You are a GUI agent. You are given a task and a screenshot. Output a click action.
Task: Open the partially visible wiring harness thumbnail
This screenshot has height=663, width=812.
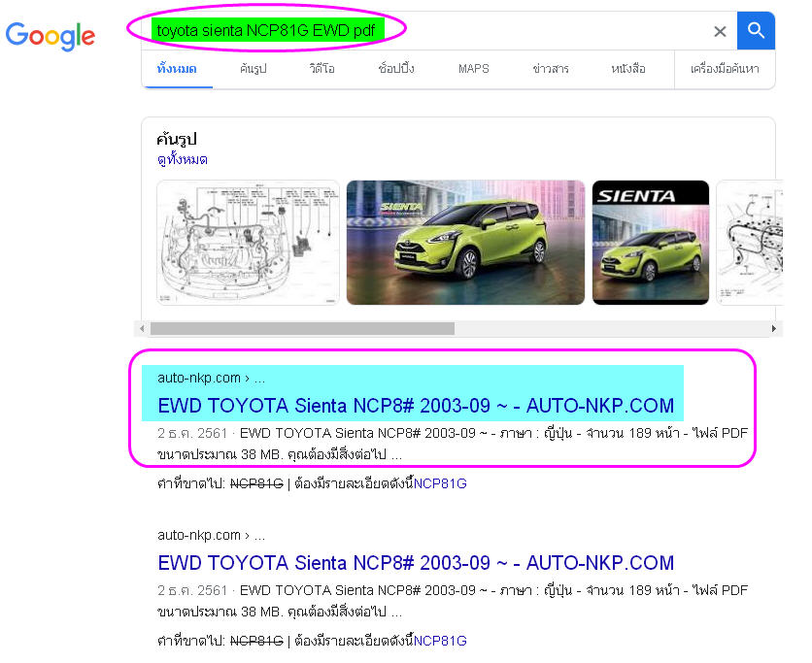749,243
